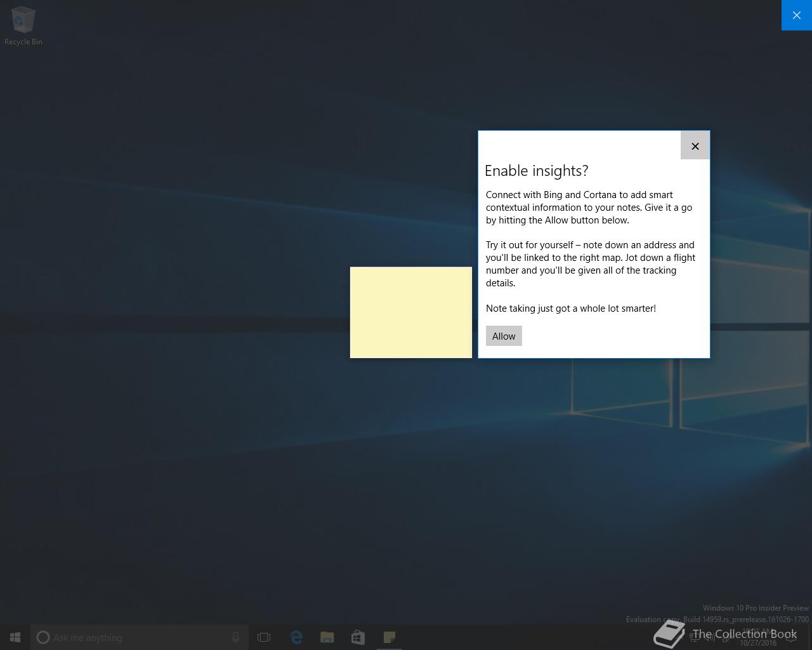
Task: Open the Windows Start menu
Action: coord(15,637)
